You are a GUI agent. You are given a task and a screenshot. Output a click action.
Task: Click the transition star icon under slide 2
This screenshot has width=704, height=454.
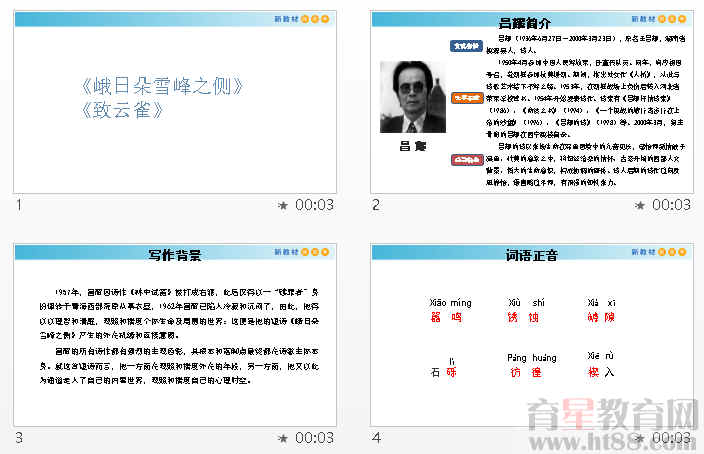point(640,205)
